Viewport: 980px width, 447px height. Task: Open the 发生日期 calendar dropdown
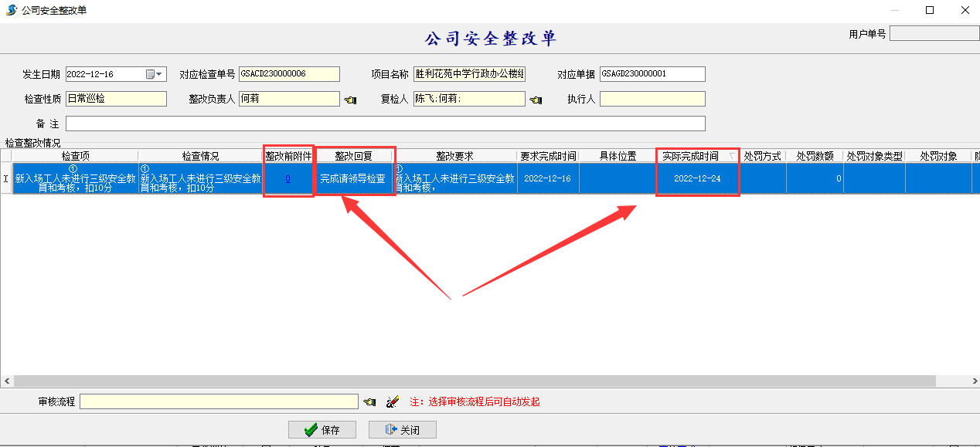point(155,74)
